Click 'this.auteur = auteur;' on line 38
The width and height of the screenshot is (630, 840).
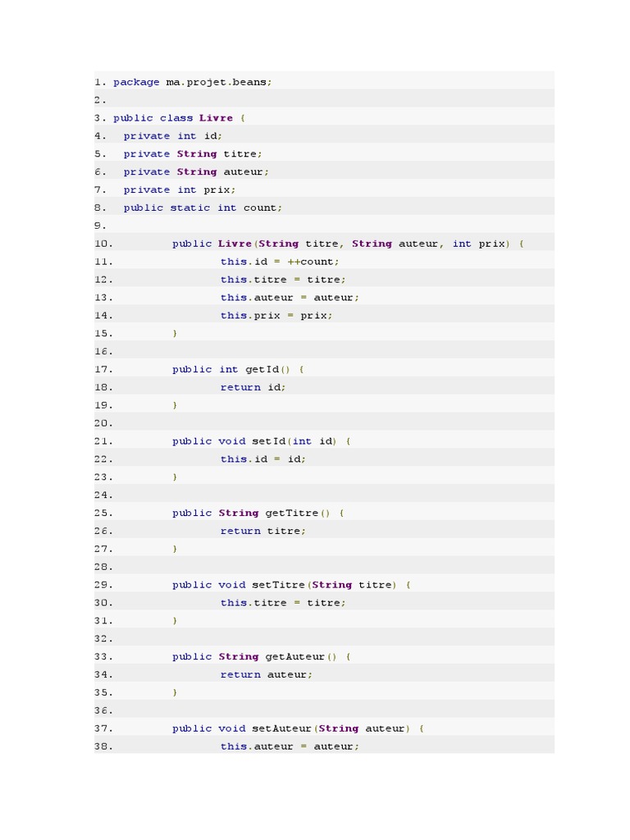pos(290,746)
